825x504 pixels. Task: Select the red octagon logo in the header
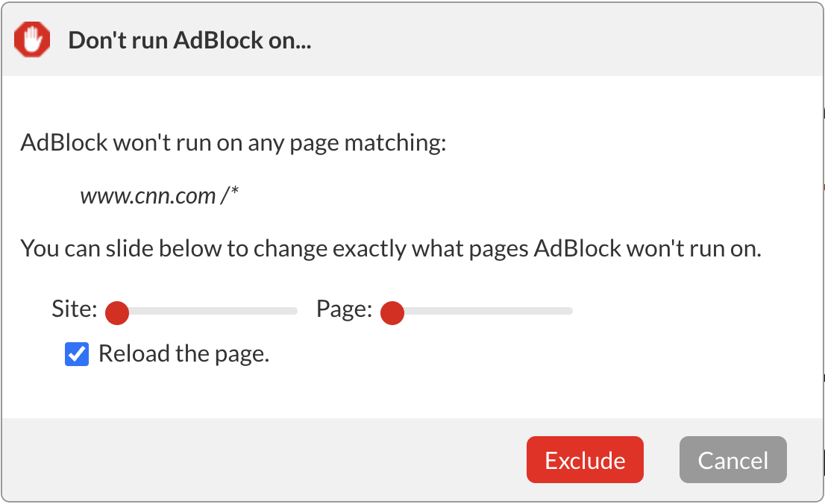(x=31, y=40)
